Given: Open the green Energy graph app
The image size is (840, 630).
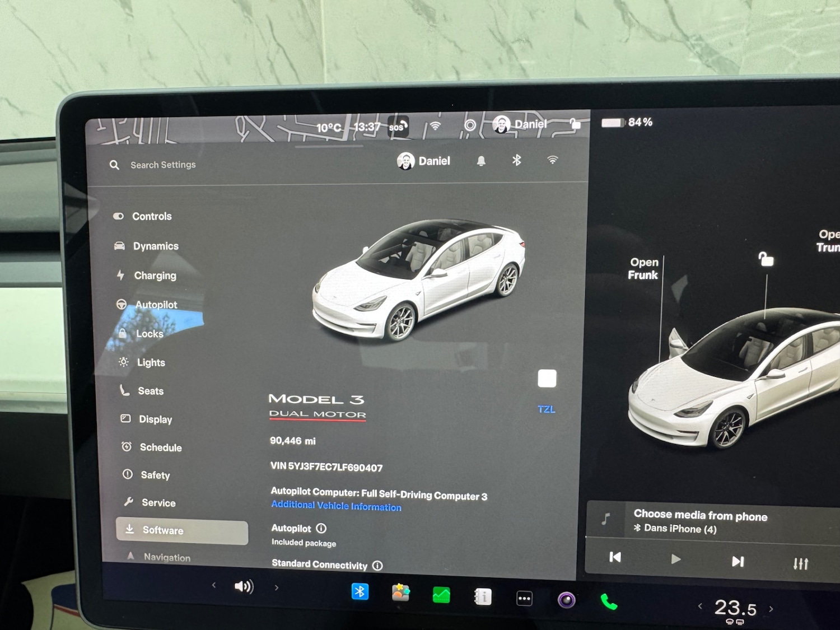Looking at the screenshot, I should [441, 595].
